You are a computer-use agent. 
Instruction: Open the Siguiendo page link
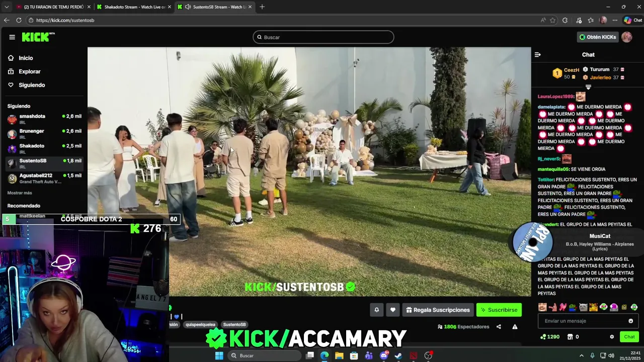[x=32, y=85]
